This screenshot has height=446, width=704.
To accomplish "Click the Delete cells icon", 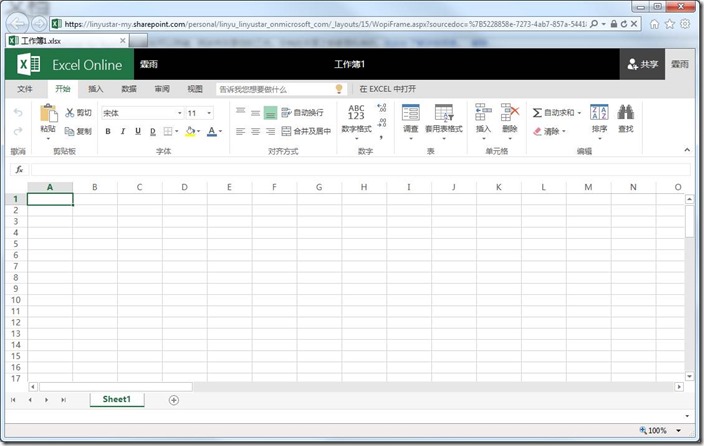I will click(x=510, y=112).
